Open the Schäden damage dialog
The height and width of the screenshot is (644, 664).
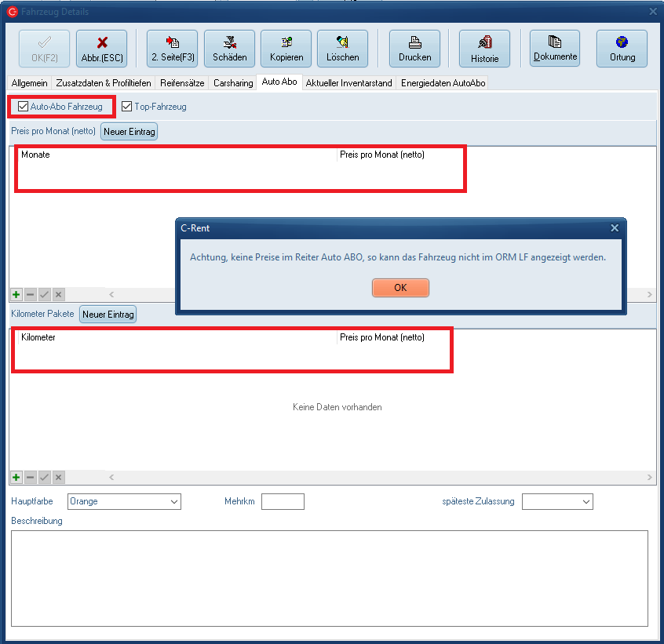[x=229, y=49]
